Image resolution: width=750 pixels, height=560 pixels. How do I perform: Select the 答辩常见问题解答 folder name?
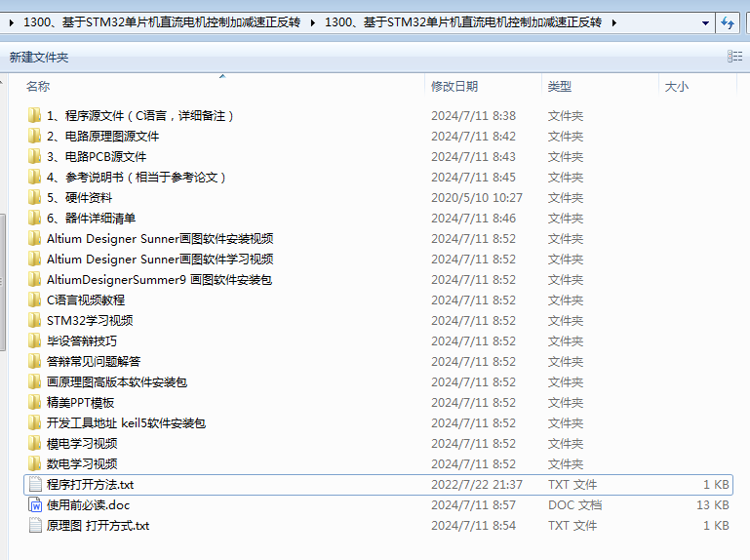[x=94, y=361]
